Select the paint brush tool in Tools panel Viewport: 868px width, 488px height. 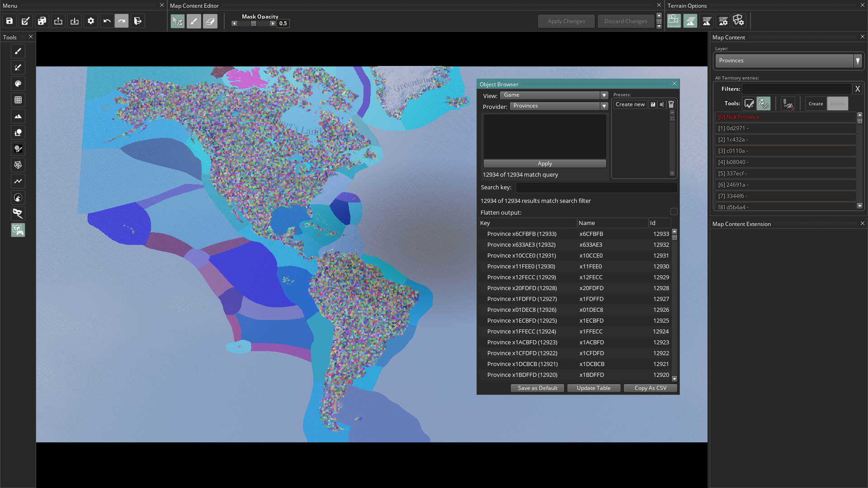pos(18,52)
